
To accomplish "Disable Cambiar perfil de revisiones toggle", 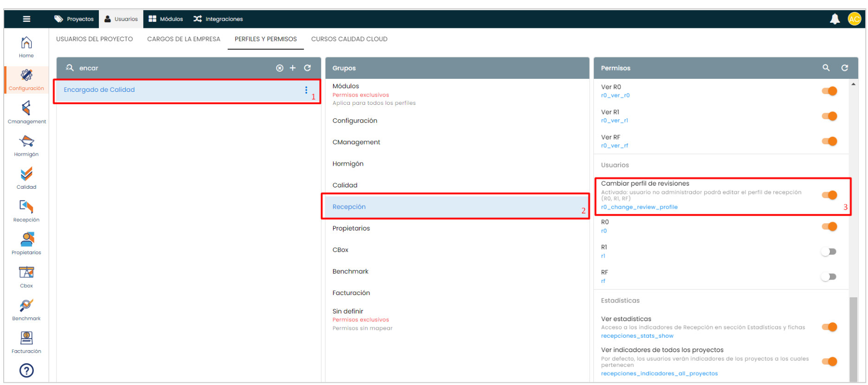I will [x=829, y=195].
